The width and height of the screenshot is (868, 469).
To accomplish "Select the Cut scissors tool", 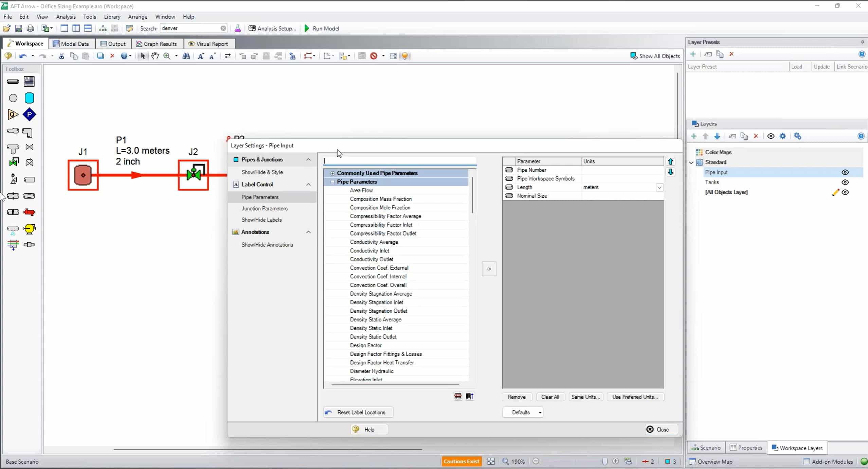I will 61,56.
